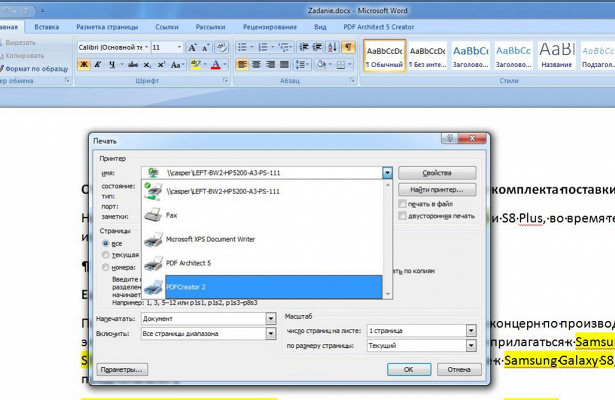Apply subscript formatting
Viewport: 615px width, 400px height.
point(147,64)
